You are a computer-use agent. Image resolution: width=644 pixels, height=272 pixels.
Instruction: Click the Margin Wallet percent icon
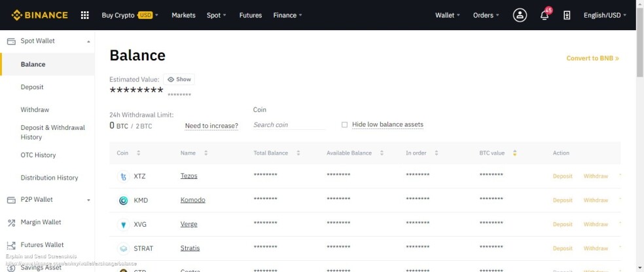click(x=11, y=223)
